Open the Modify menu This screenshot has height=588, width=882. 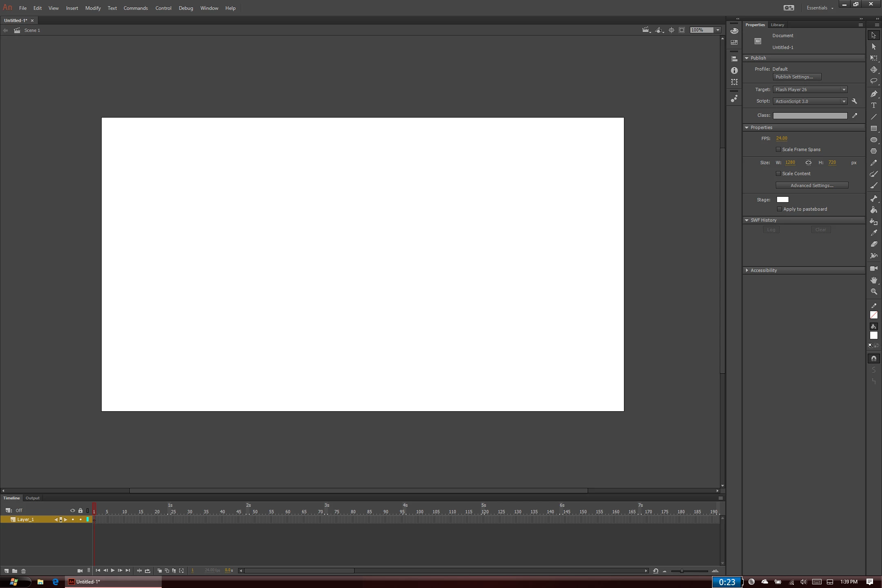pos(93,8)
